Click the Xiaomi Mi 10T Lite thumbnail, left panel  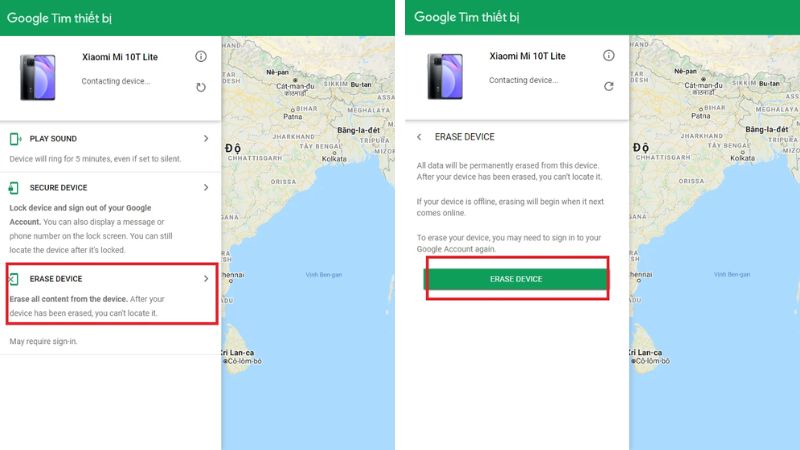click(38, 78)
